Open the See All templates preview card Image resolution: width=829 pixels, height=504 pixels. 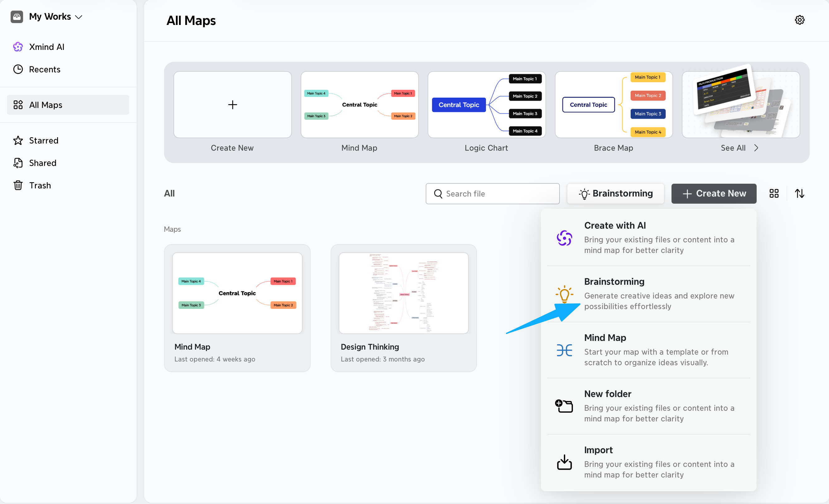pyautogui.click(x=741, y=104)
